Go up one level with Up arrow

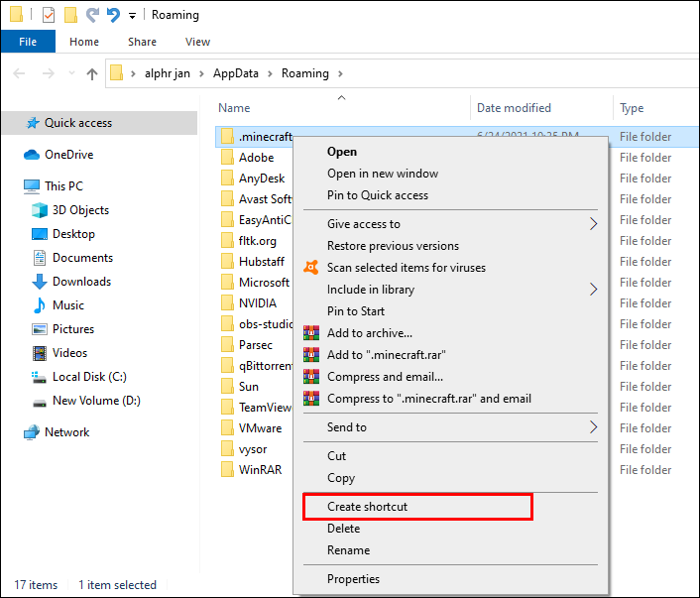point(92,73)
